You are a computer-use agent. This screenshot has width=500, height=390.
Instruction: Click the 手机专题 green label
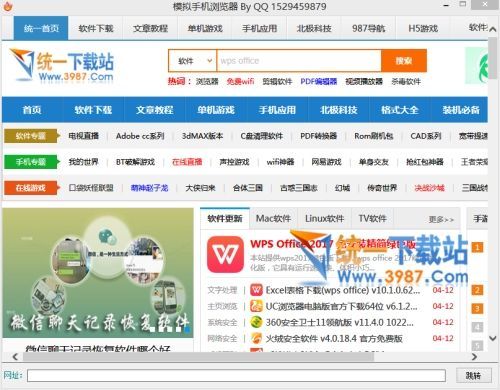31,162
